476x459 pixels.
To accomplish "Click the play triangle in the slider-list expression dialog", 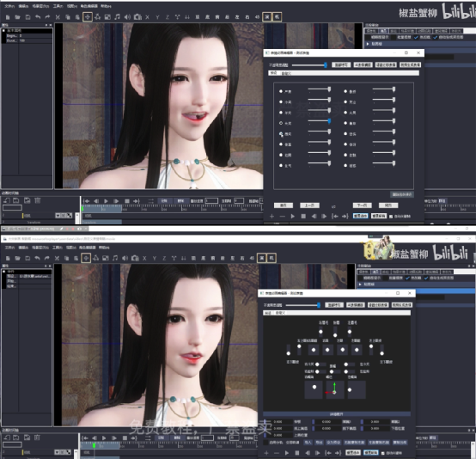I will point(292,217).
